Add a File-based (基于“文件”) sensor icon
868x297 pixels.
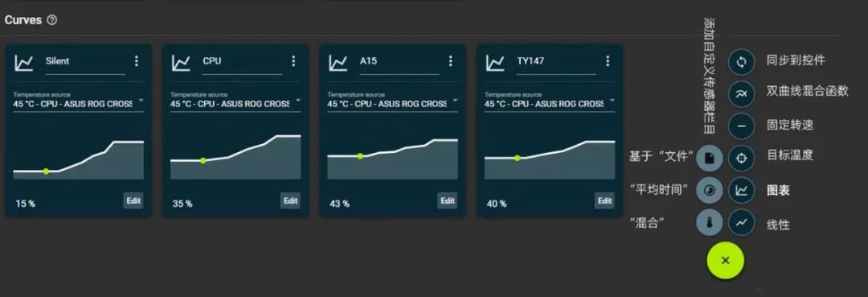click(710, 158)
